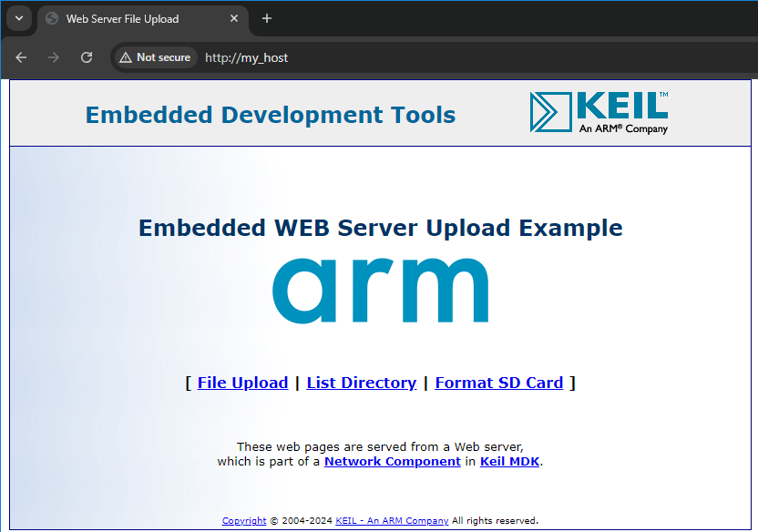Open the List Directory link

tap(361, 383)
